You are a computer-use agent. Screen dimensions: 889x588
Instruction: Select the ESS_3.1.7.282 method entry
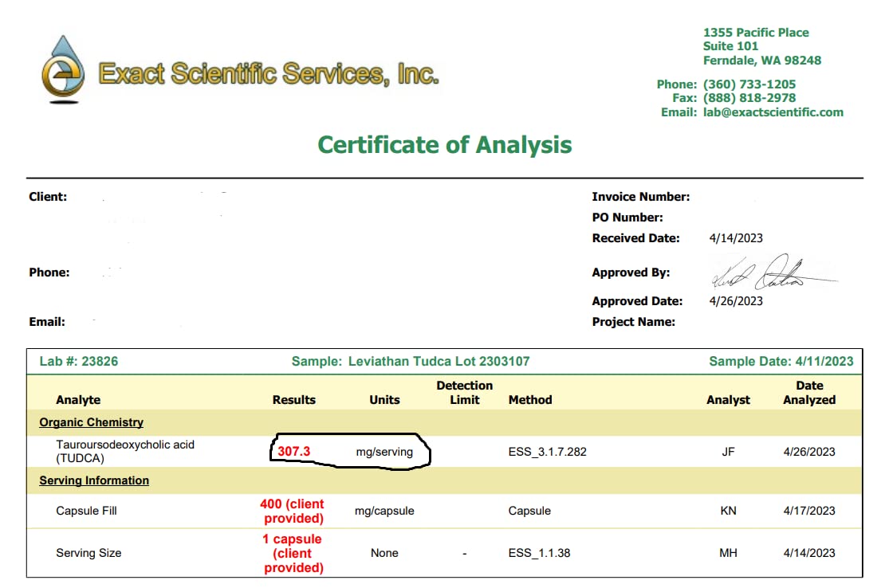coord(547,452)
